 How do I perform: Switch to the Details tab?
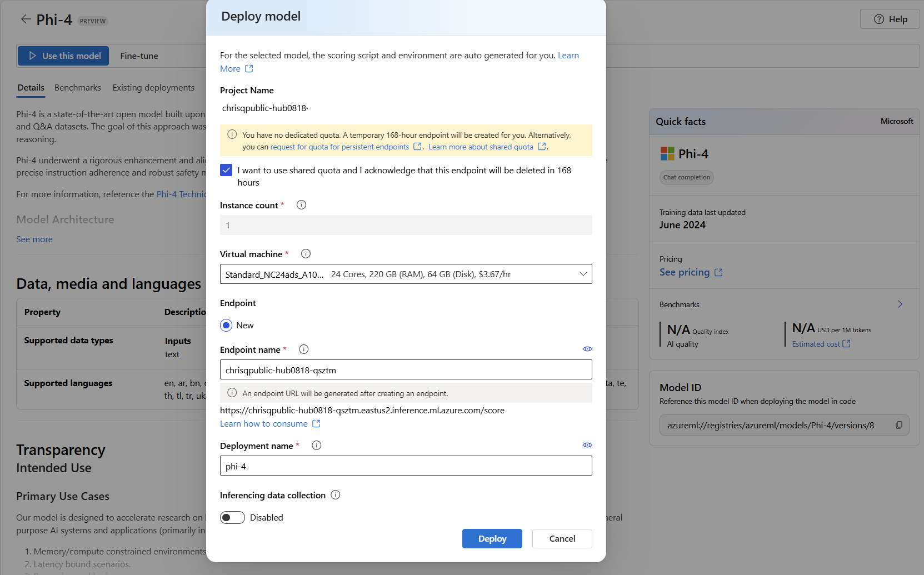pyautogui.click(x=31, y=88)
